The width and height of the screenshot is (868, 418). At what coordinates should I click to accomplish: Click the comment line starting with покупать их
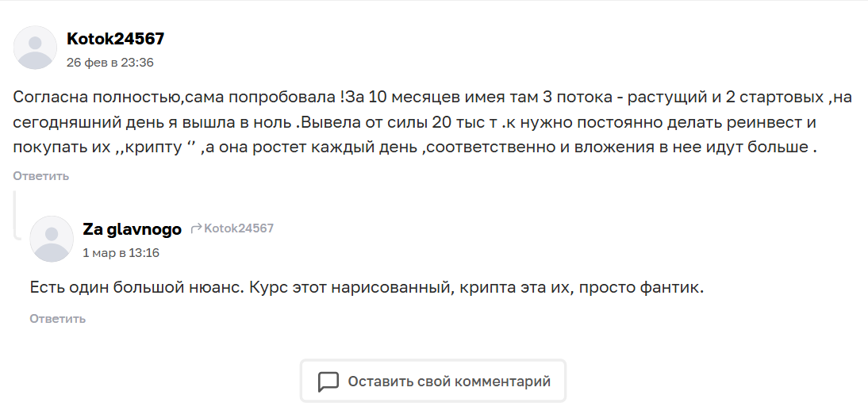pyautogui.click(x=415, y=148)
